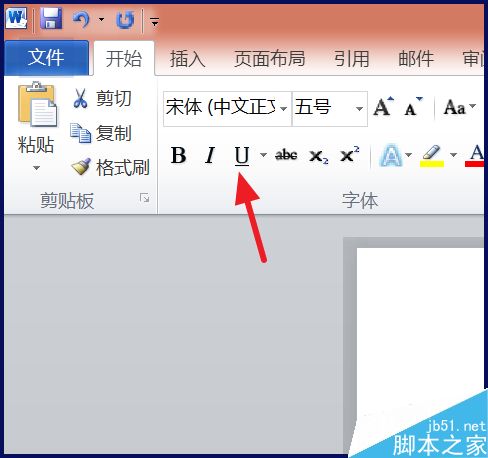Toggle superscript formatting
The height and width of the screenshot is (458, 488).
point(350,155)
